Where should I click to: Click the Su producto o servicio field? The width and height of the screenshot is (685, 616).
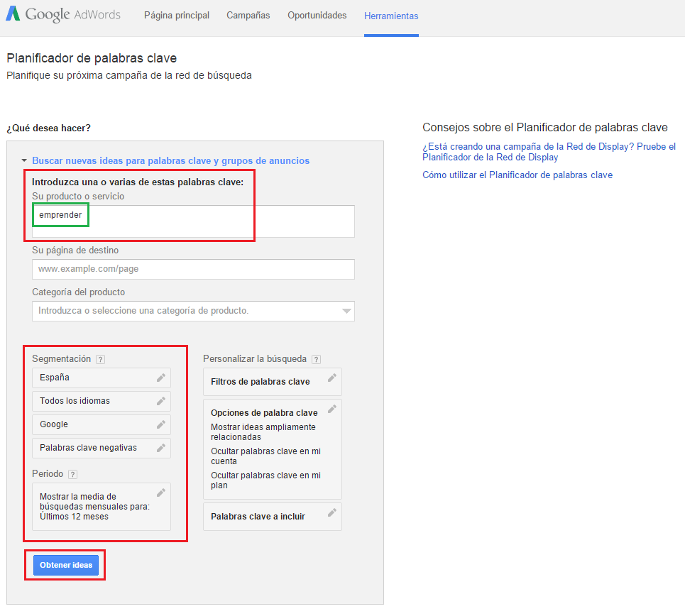(x=193, y=221)
